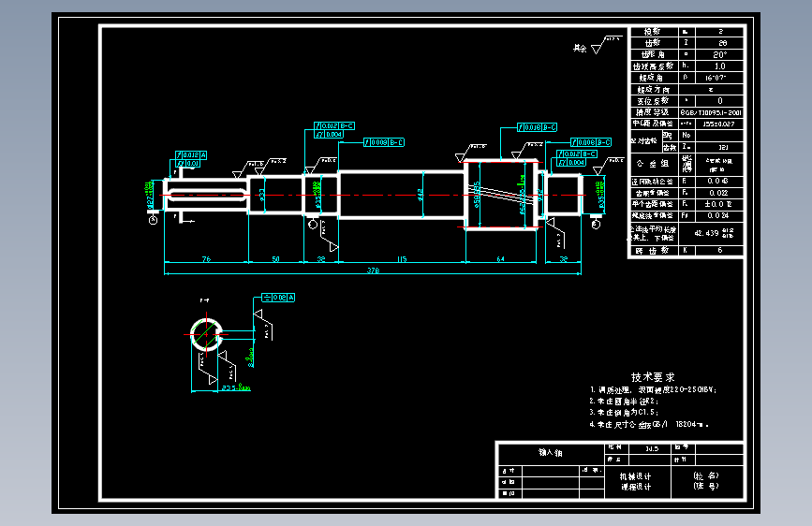The height and width of the screenshot is (526, 812).
Task: Click the keyway slot on the left shaft end
Action: (207, 196)
